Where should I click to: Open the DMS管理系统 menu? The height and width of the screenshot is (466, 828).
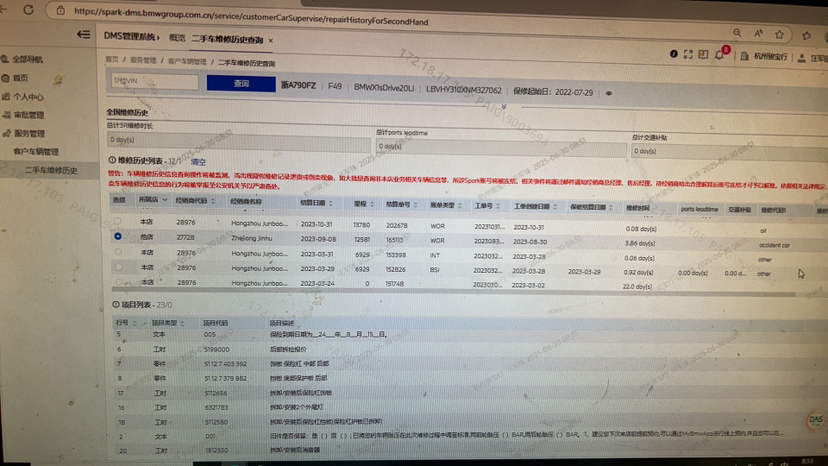[x=131, y=36]
